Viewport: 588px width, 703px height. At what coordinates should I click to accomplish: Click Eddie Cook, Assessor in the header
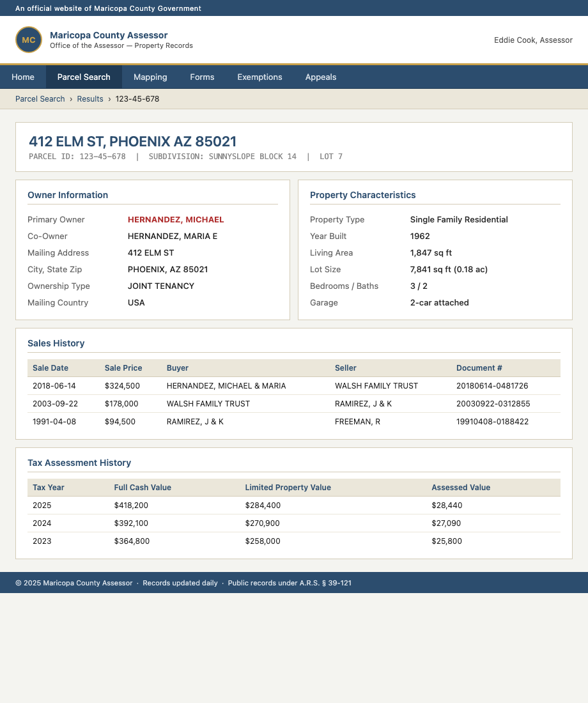[534, 40]
